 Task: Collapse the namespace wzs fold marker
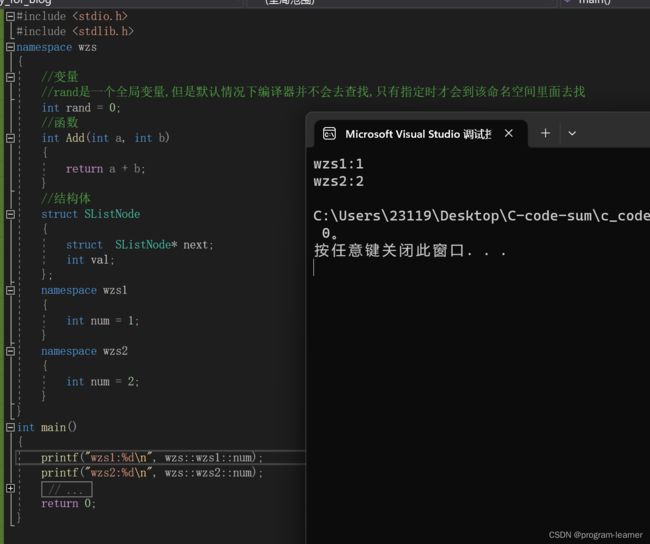pyautogui.click(x=10, y=47)
